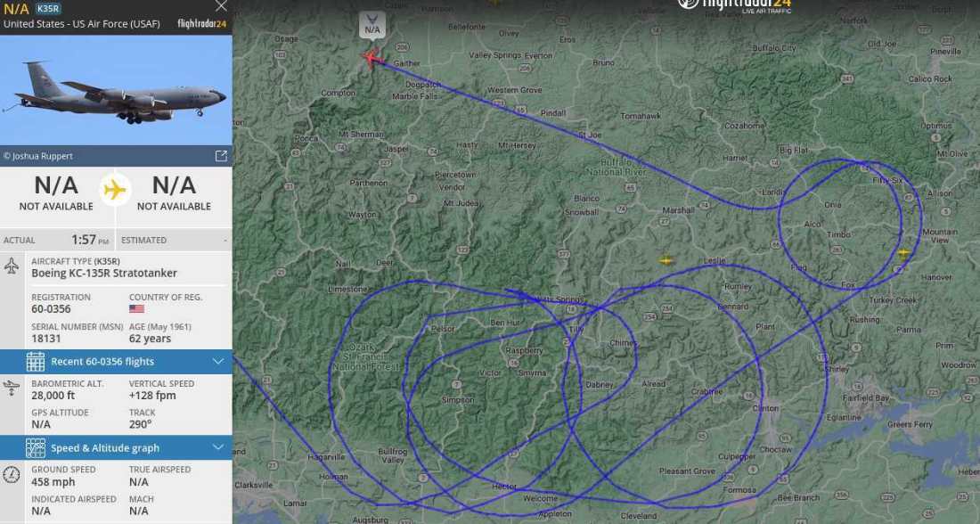Viewport: 980px width, 524px height.
Task: Click the calendar icon for recent flights
Action: [x=36, y=362]
